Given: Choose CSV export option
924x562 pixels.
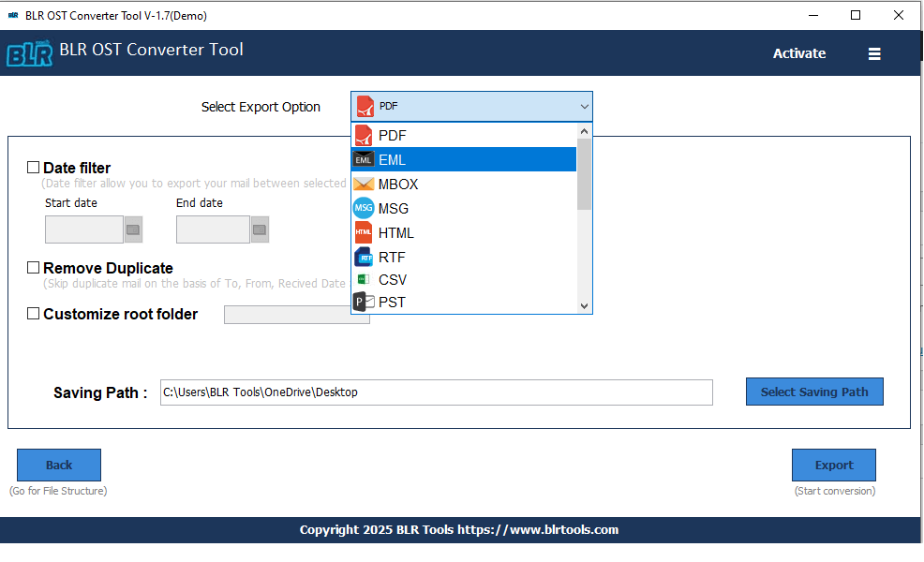Looking at the screenshot, I should click(x=464, y=280).
